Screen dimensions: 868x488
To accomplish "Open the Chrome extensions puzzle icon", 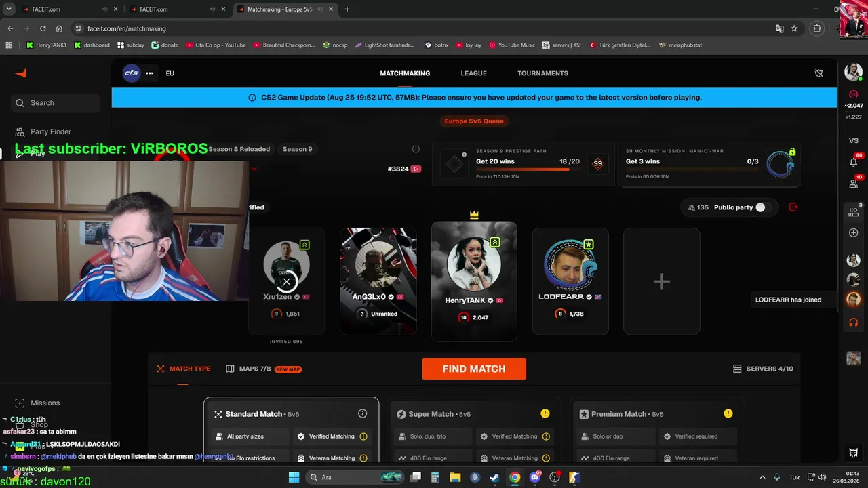I will (817, 28).
